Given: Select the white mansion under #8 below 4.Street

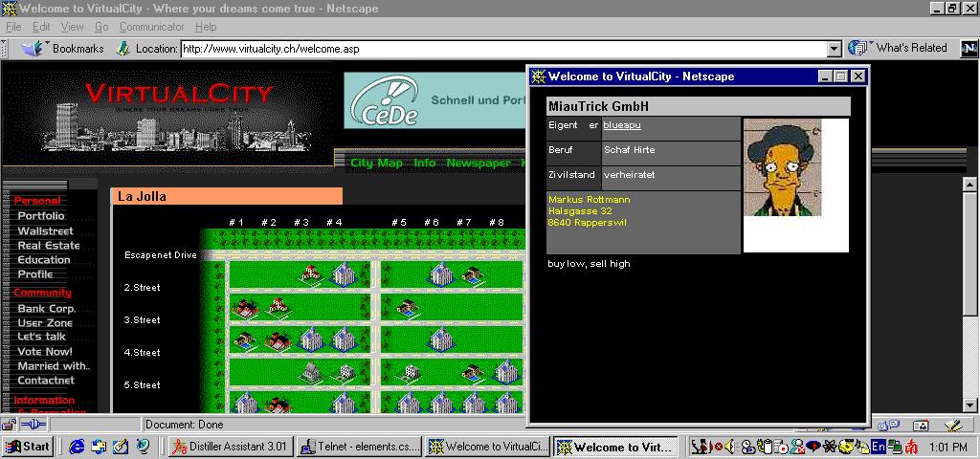Looking at the screenshot, I should 505,371.
